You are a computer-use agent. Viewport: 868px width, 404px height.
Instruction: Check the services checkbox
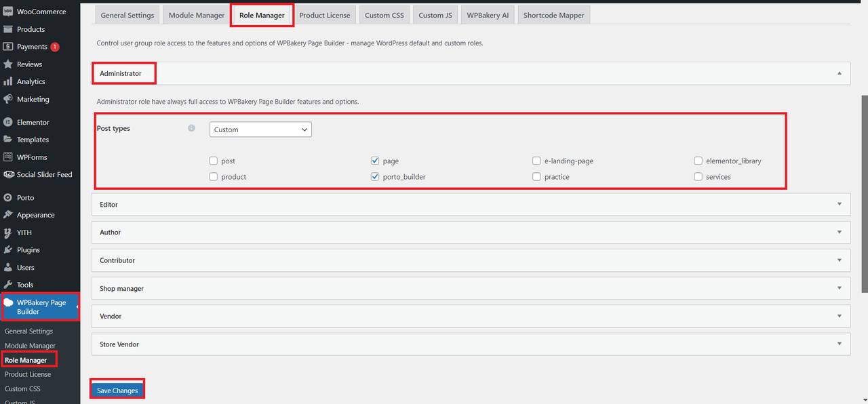coord(698,177)
